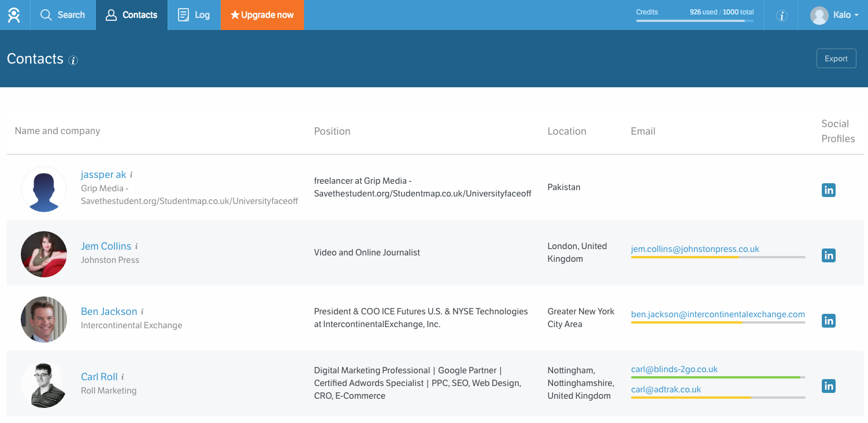Click the Position column header
This screenshot has height=423, width=868.
coord(332,131)
